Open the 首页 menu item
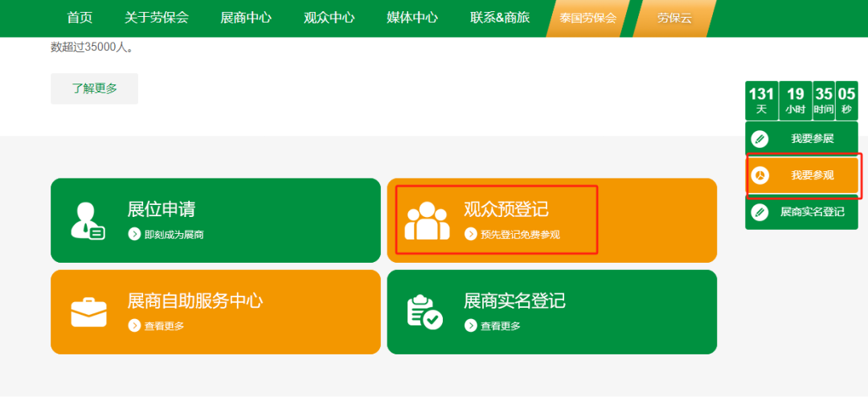This screenshot has height=405, width=868. [x=80, y=18]
